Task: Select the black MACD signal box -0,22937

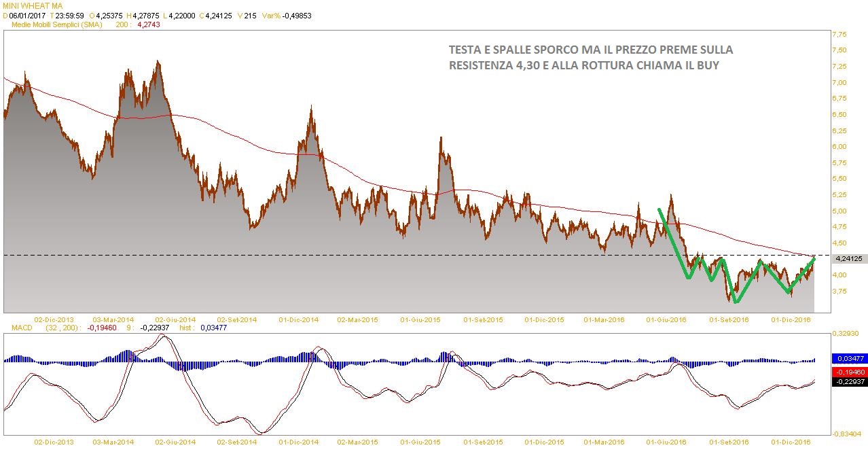Action: pos(848,382)
